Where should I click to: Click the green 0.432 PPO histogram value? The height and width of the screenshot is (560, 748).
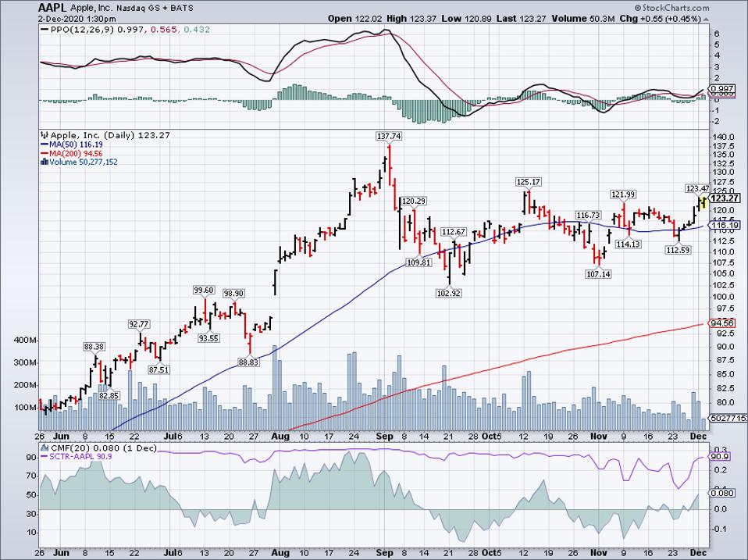(196, 30)
